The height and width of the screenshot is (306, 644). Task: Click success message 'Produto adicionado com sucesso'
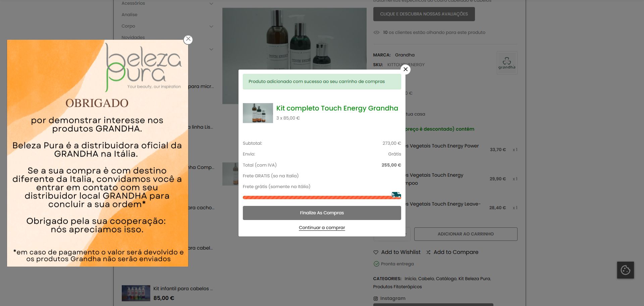click(x=322, y=82)
